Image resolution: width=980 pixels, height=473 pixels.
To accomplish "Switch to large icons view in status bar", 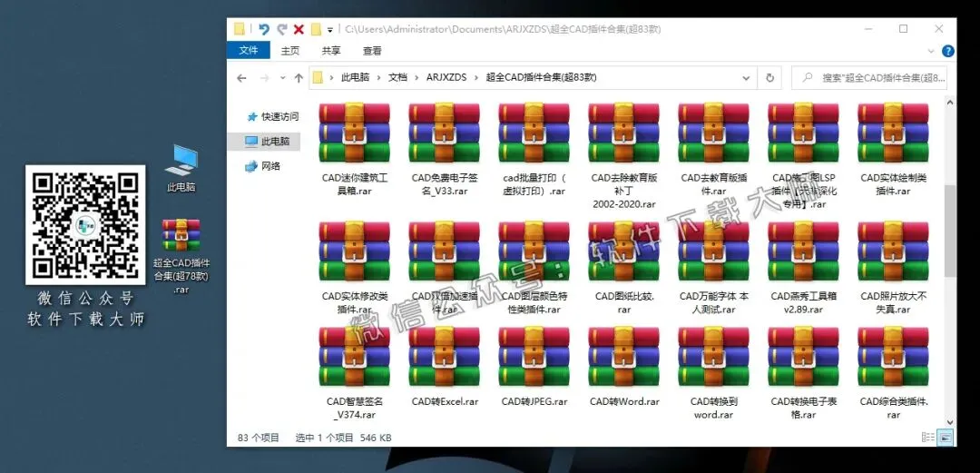I will 946,438.
